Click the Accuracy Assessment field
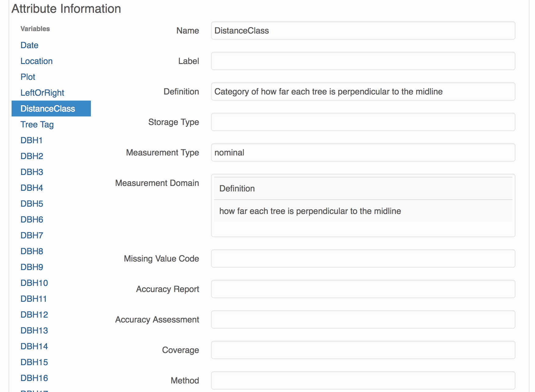Screen dimensions: 535x392 coord(363,319)
